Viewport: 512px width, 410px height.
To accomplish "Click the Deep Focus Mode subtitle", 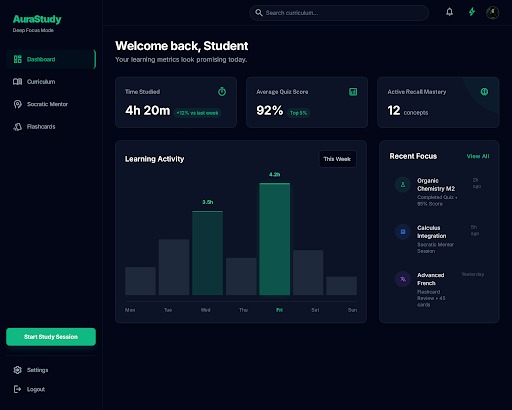I will [33, 30].
